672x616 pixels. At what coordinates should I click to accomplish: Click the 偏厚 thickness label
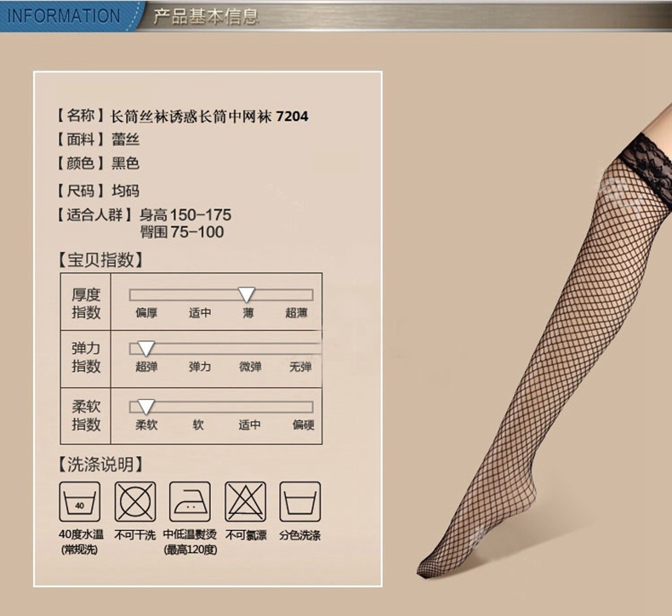pos(146,313)
